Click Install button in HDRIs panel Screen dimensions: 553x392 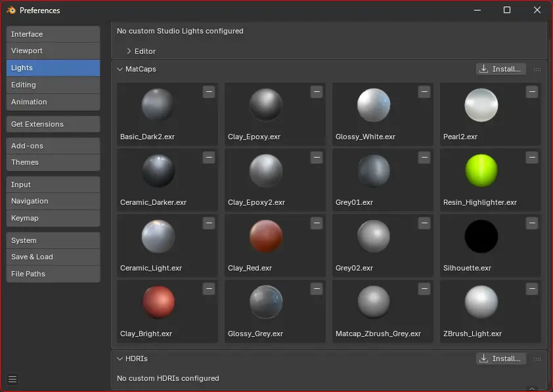(x=500, y=359)
